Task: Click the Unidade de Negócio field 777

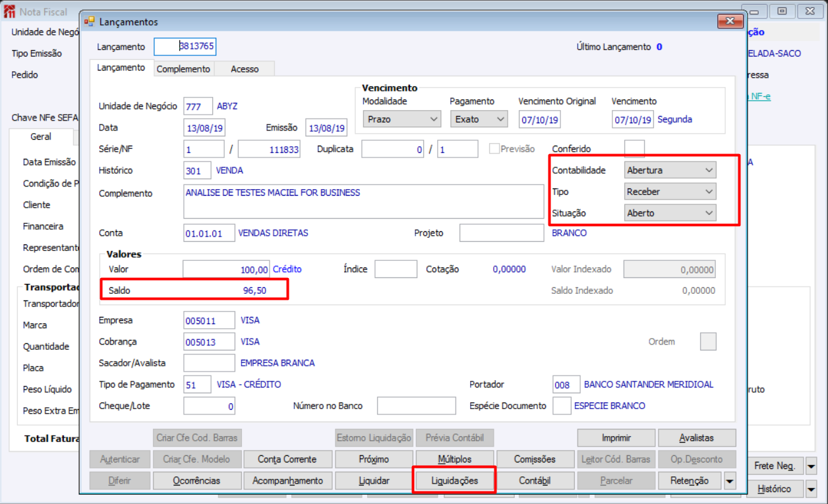Action: click(x=198, y=106)
